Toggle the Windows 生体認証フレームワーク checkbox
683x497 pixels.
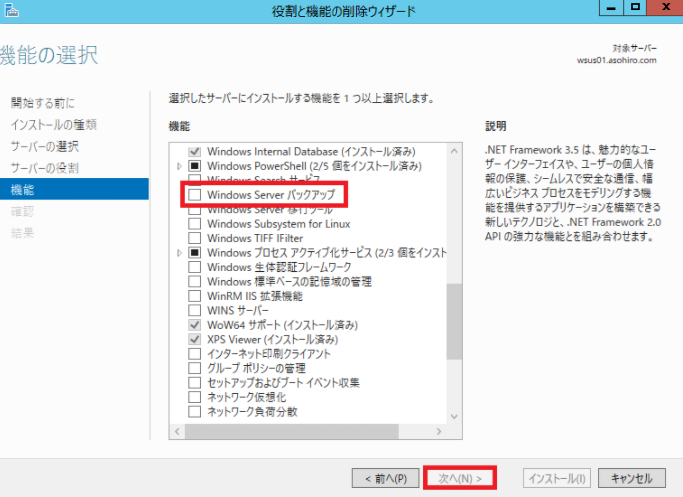[x=194, y=267]
